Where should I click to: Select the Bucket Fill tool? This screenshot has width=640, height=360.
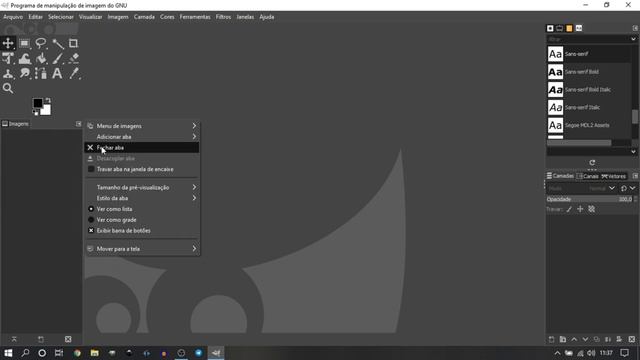(x=41, y=58)
